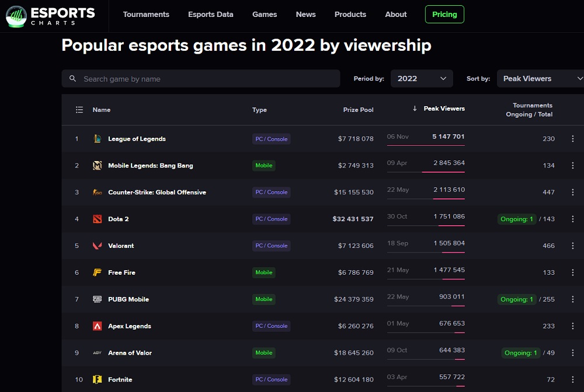The width and height of the screenshot is (584, 392).
Task: Click the Dota 2 game icon
Action: 97,219
